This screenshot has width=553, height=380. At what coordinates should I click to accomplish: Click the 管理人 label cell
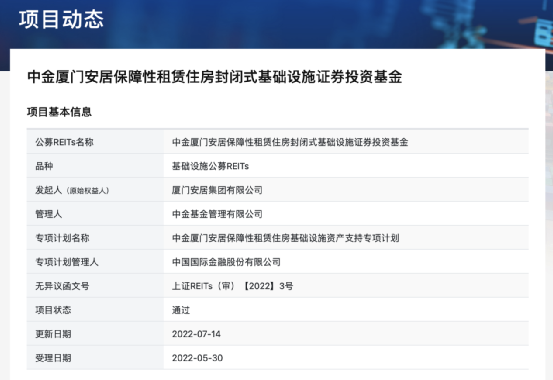(95, 214)
